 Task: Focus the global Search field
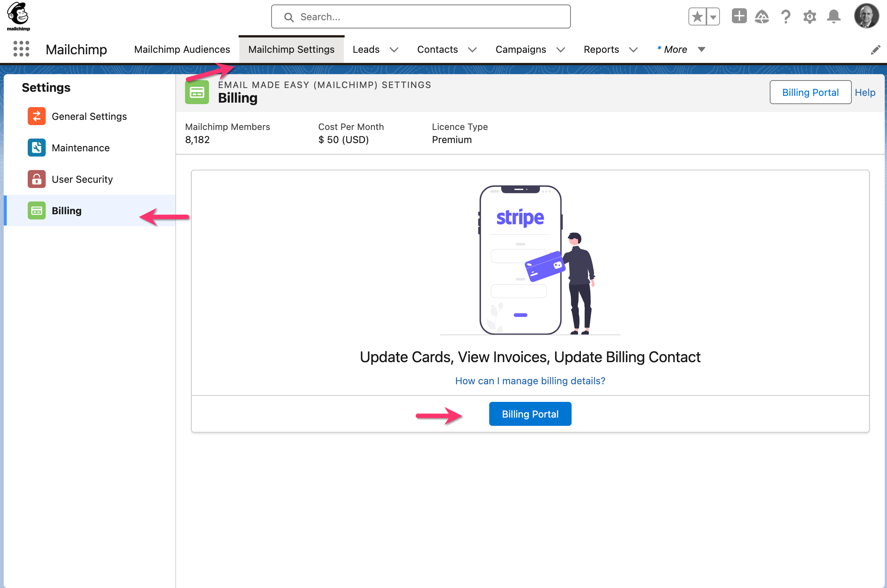[421, 17]
